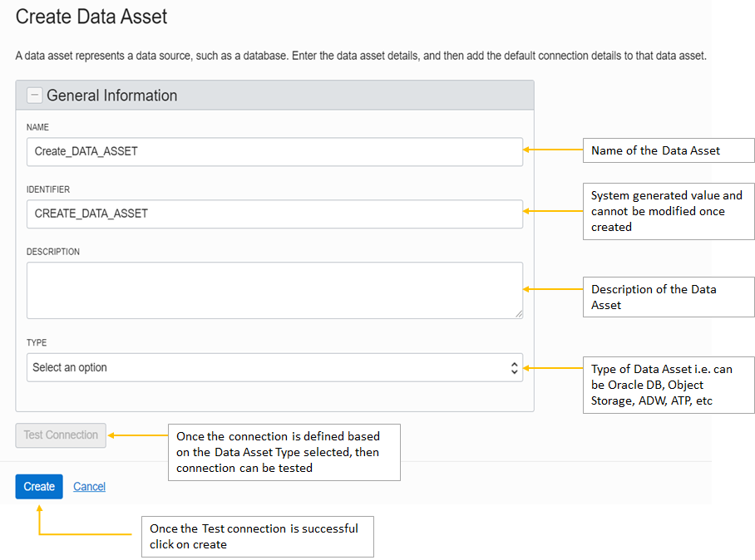
Task: Focus the Name input field
Action: click(x=274, y=151)
